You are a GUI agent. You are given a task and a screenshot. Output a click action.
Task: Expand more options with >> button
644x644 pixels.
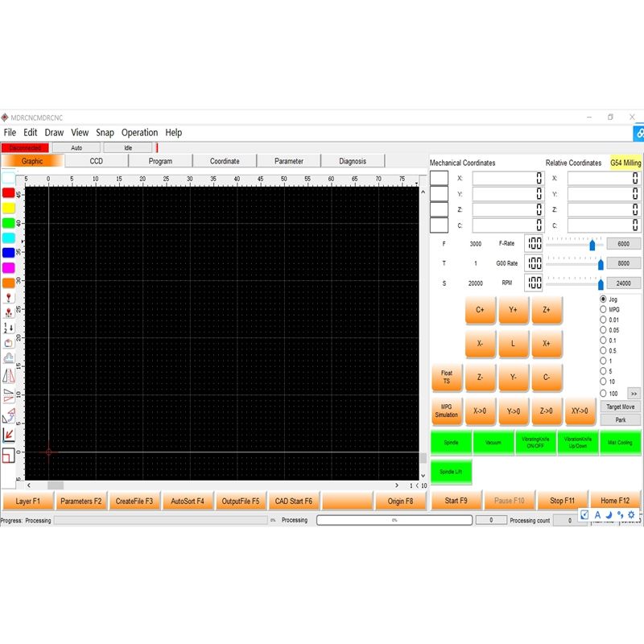634,394
